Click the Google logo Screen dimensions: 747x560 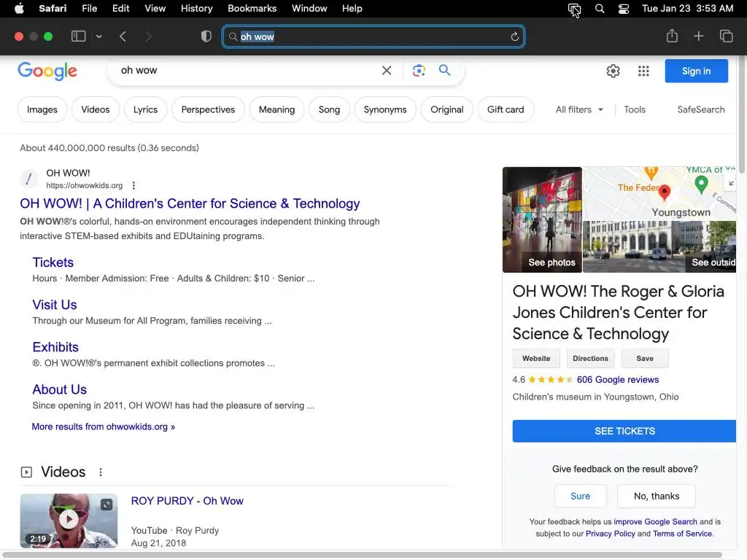pyautogui.click(x=47, y=71)
